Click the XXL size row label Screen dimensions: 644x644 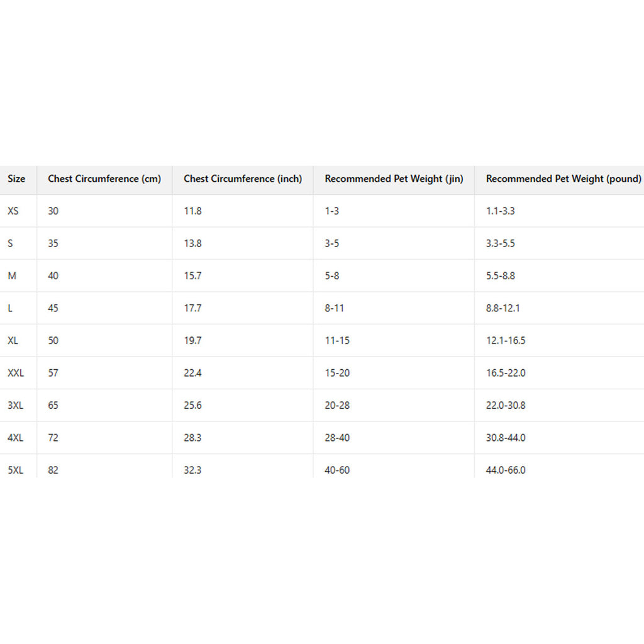coord(16,373)
